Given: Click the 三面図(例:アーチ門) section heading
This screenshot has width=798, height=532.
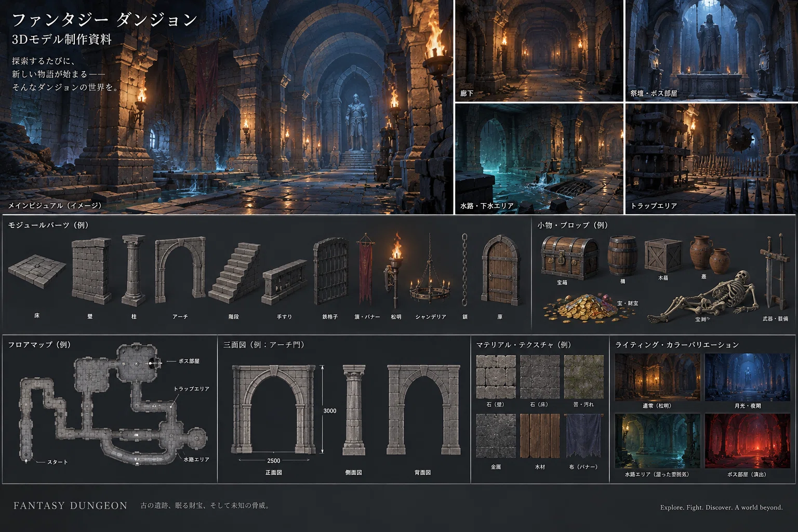Looking at the screenshot, I should coord(264,344).
